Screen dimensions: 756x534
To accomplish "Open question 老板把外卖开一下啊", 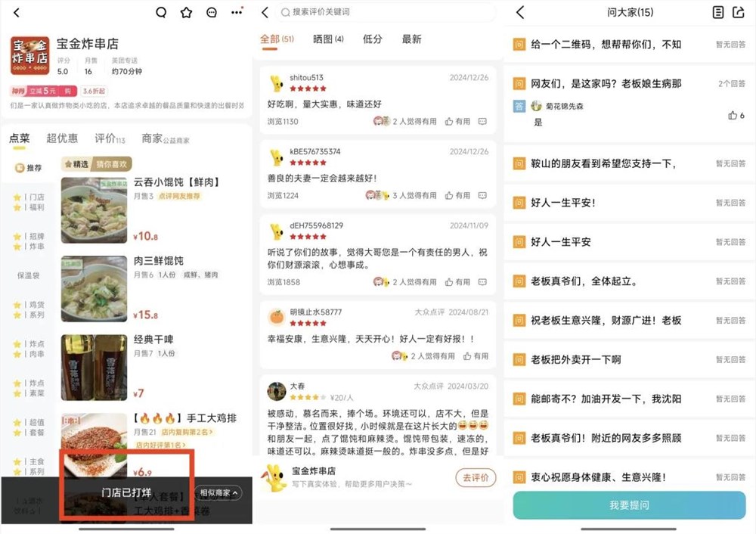I will (629, 359).
